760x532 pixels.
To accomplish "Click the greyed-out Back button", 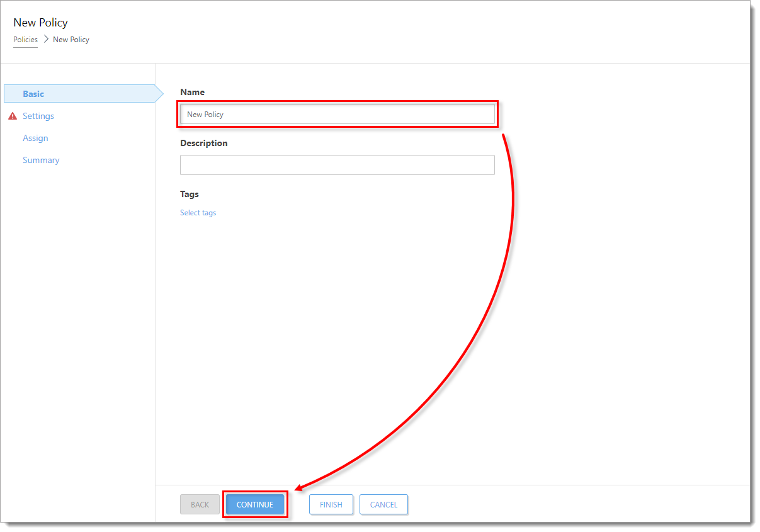I will 200,504.
